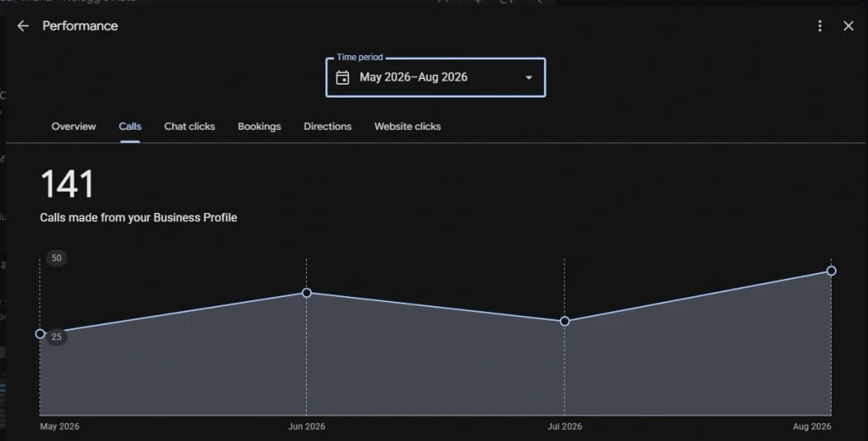This screenshot has width=868, height=441.
Task: Select the Calls tab
Action: [130, 126]
